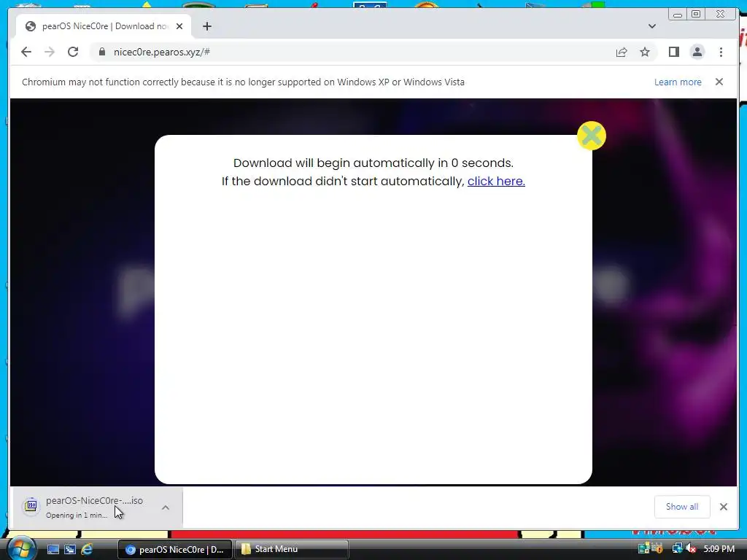Dismiss the Chromium warning infobar
Image resolution: width=747 pixels, height=560 pixels.
(x=719, y=82)
